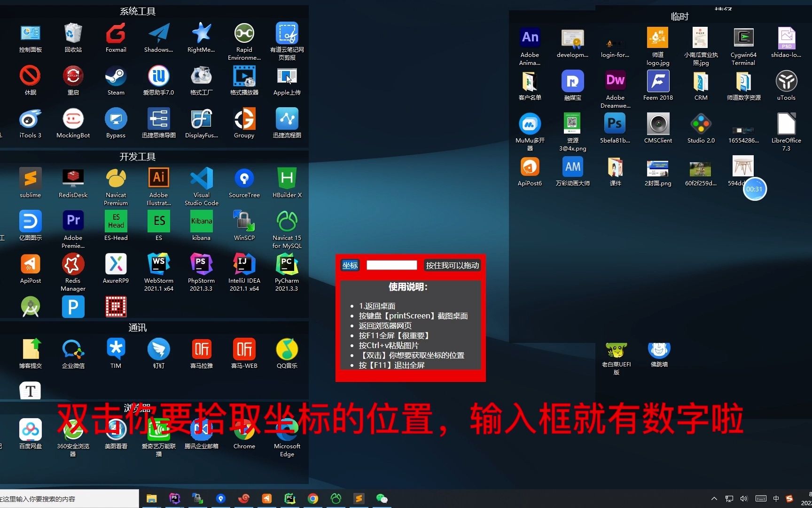This screenshot has width=812, height=508.
Task: Open the RedisDesk icon
Action: [73, 183]
